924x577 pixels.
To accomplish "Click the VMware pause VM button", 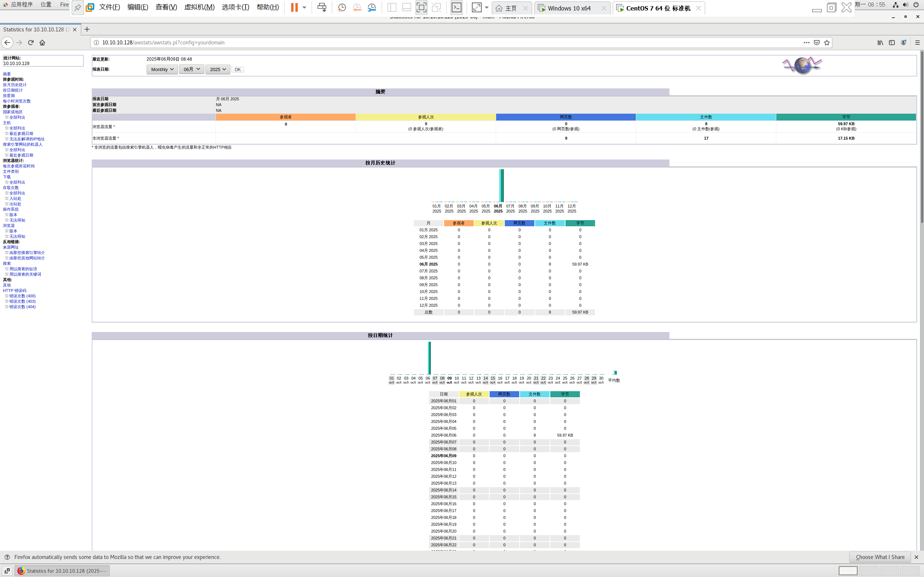I will coord(294,8).
